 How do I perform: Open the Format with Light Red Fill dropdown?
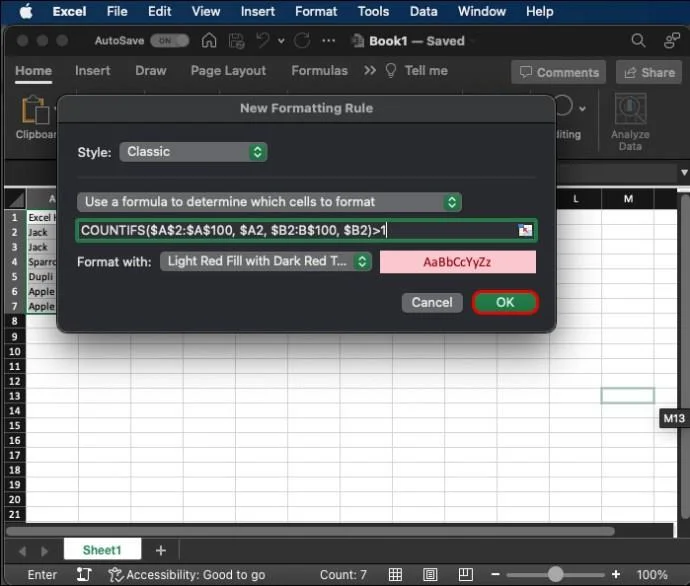266,261
